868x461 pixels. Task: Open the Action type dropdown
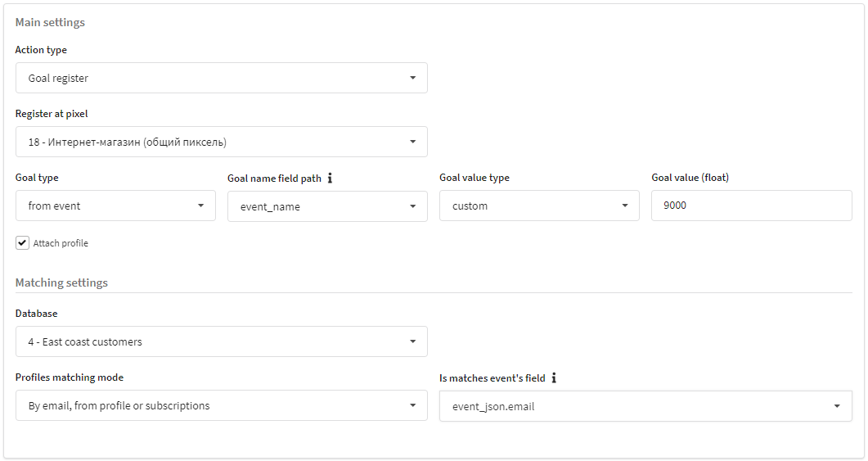(x=222, y=78)
